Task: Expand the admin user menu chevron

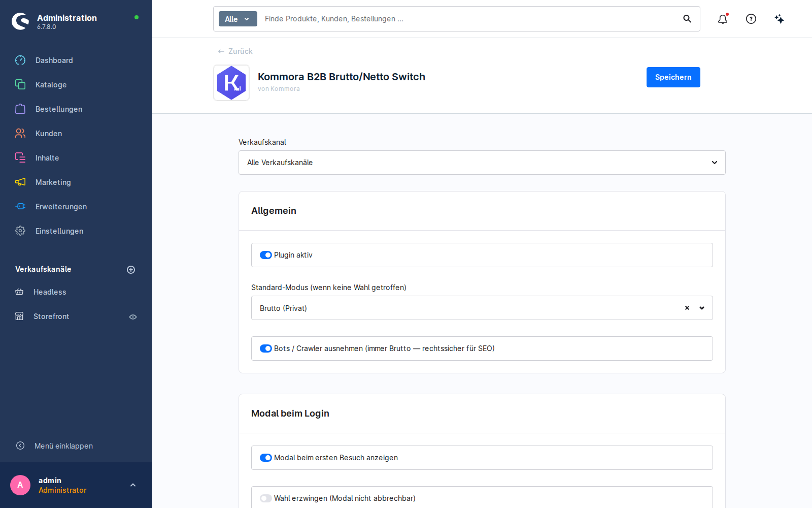Action: 133,485
